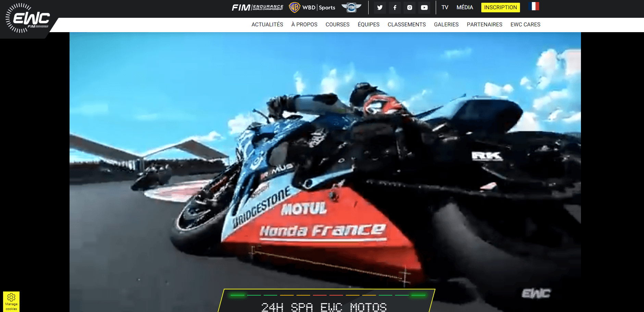
Task: Open the EWC CARES menu
Action: click(525, 25)
